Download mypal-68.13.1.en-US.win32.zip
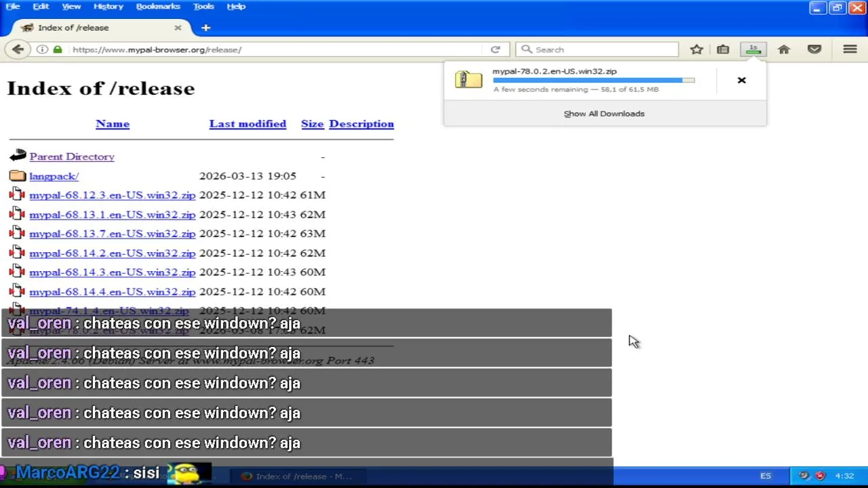The width and height of the screenshot is (868, 488). [112, 214]
